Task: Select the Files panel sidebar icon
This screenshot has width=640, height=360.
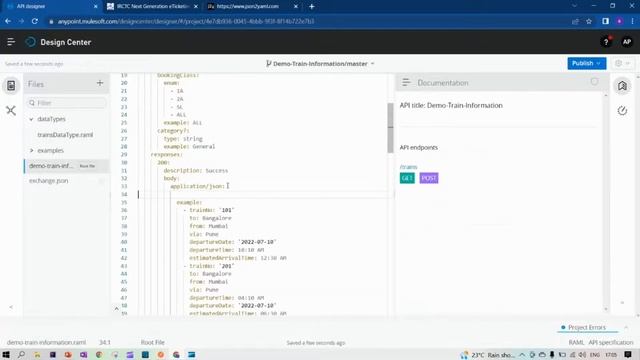Action: (x=11, y=85)
